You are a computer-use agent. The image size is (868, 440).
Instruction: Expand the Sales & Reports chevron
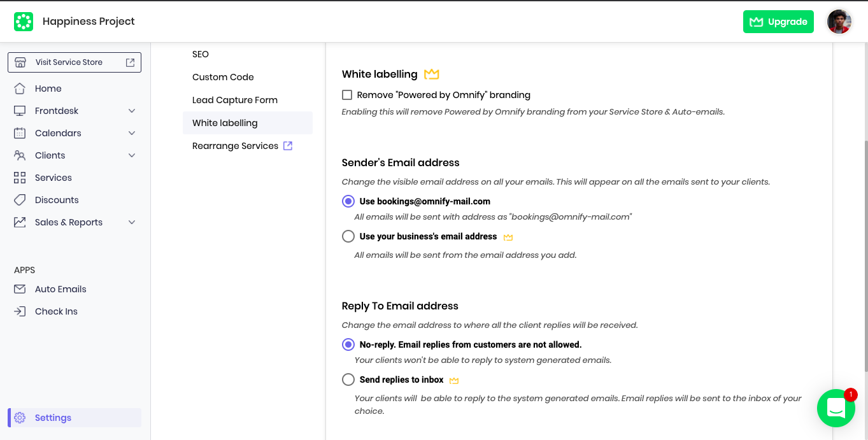pyautogui.click(x=132, y=222)
